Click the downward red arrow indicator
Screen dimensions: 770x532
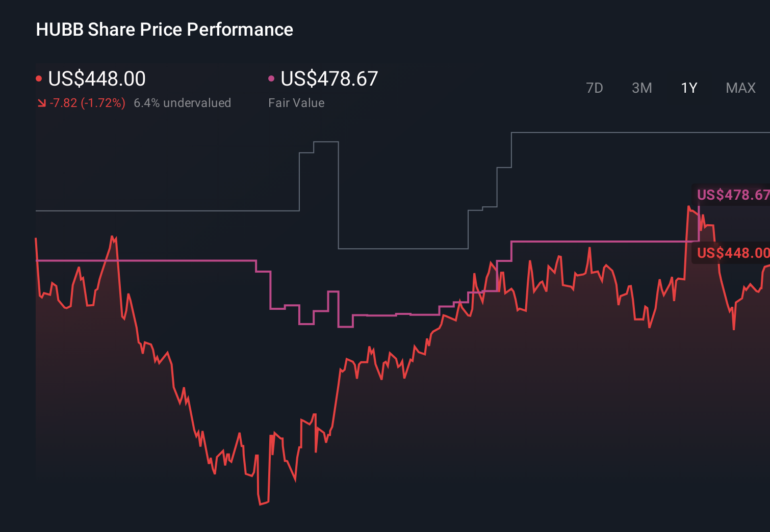[41, 103]
